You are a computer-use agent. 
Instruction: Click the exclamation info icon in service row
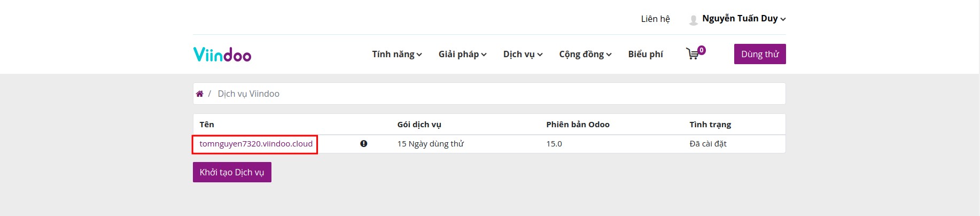click(364, 144)
